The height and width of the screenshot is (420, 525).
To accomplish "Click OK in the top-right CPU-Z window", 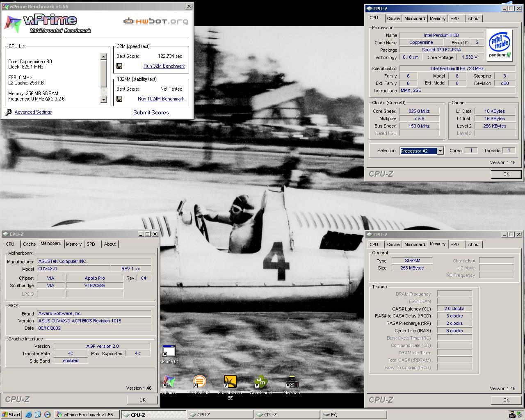I will 506,174.
